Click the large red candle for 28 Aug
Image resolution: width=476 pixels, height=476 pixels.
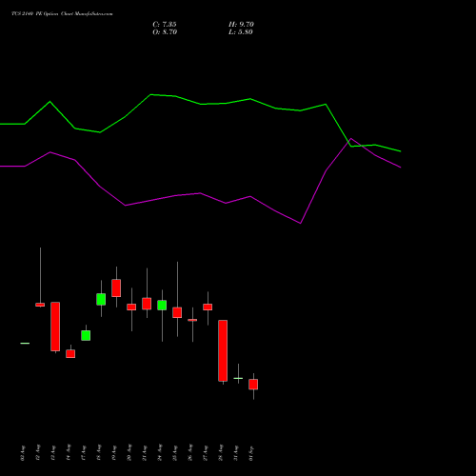click(x=223, y=350)
